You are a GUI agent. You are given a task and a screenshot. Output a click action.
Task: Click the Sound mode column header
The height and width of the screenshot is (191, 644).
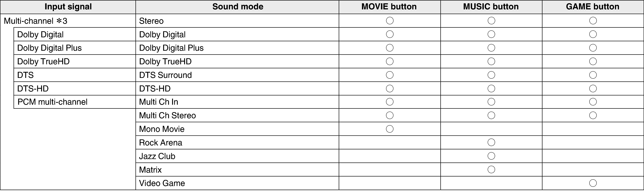pyautogui.click(x=238, y=7)
